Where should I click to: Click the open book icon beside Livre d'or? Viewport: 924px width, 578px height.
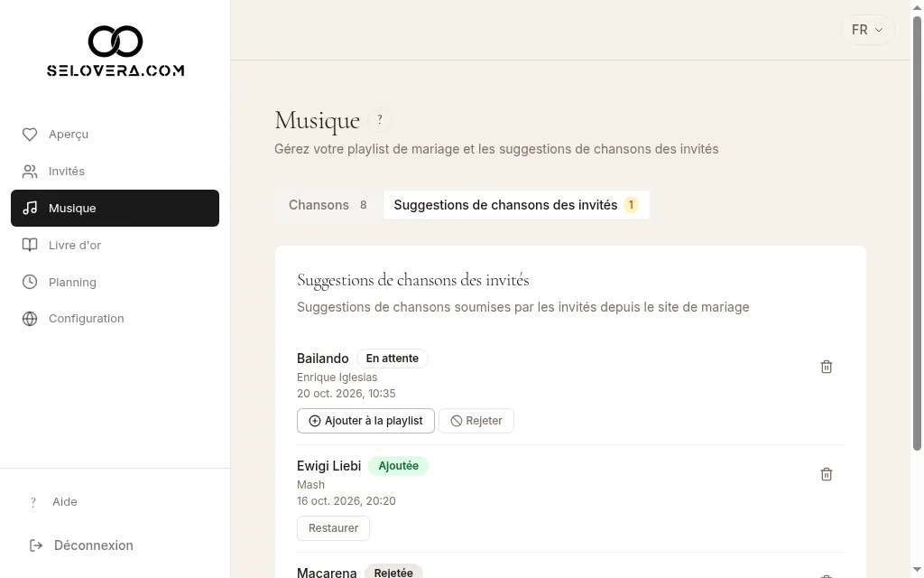coord(30,245)
